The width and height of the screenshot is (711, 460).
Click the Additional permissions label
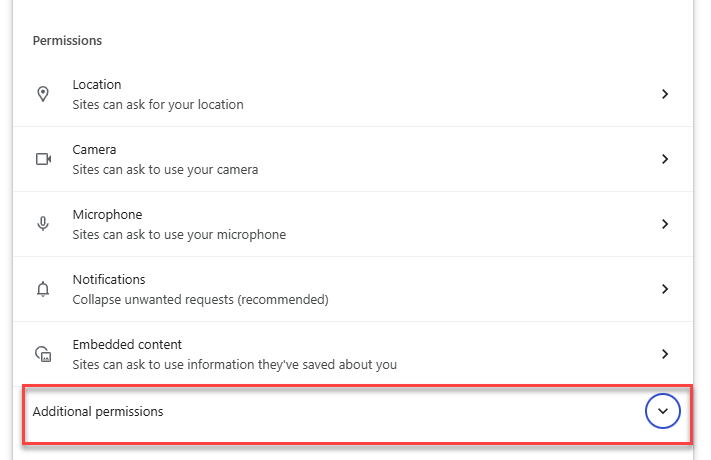tap(98, 411)
